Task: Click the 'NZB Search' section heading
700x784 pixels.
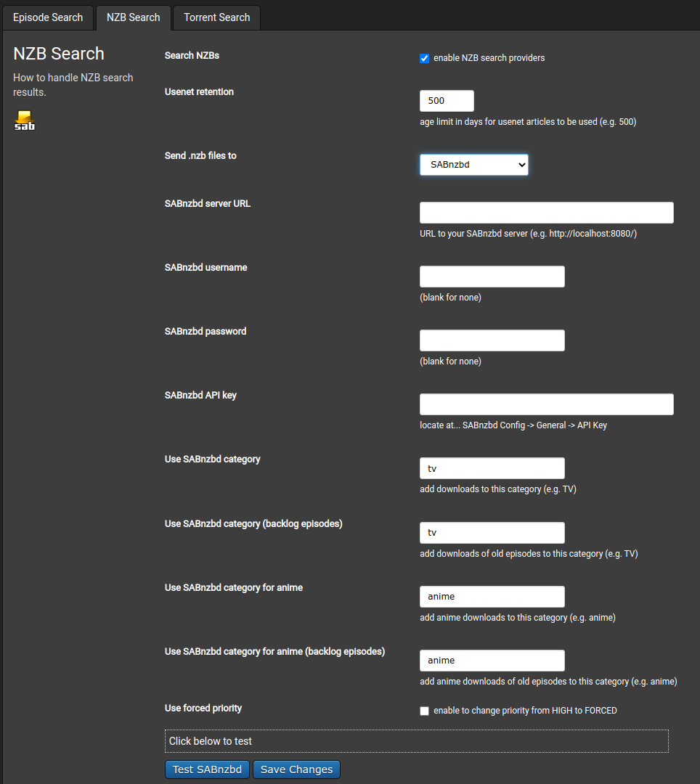Action: (x=59, y=54)
